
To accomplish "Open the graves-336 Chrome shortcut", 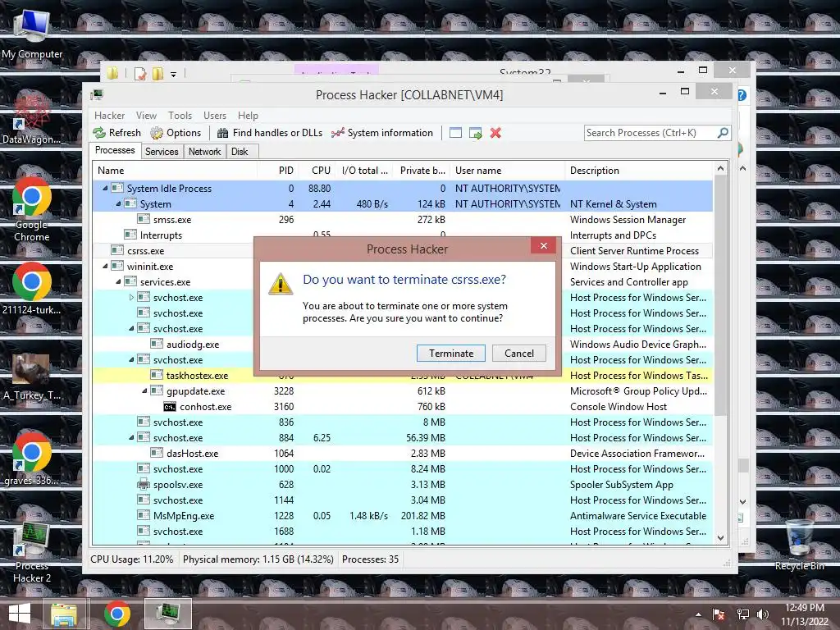I will (32, 459).
